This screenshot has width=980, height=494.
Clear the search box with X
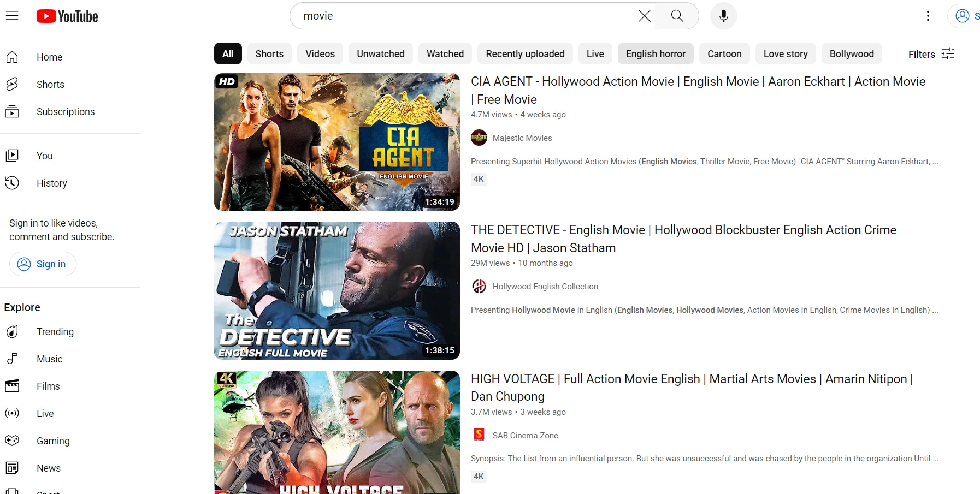(x=645, y=16)
